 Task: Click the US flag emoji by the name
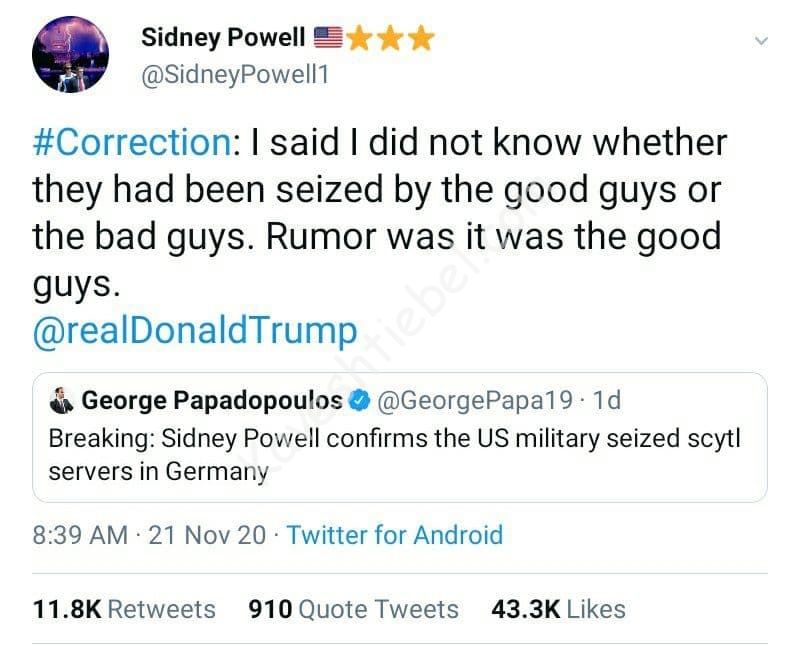328,38
